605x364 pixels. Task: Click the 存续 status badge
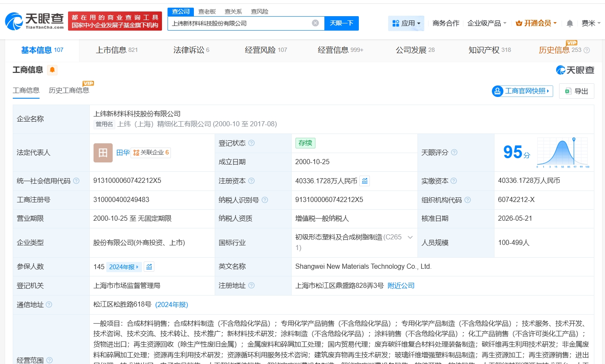pyautogui.click(x=305, y=143)
